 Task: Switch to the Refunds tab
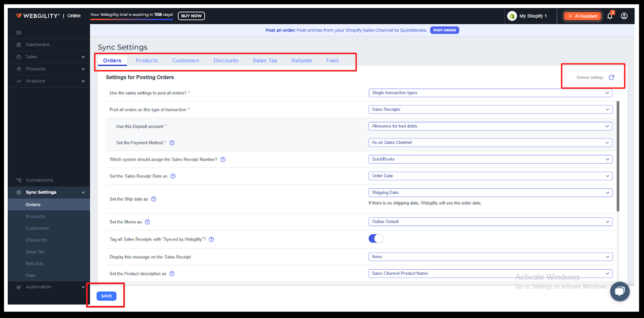pyautogui.click(x=301, y=61)
